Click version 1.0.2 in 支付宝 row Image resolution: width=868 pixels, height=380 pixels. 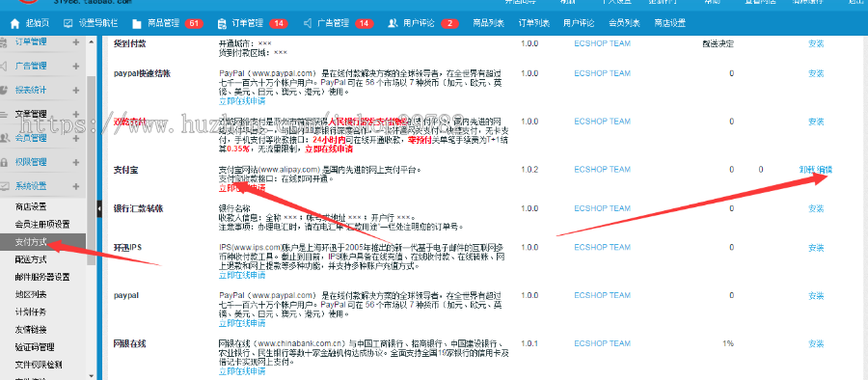(529, 170)
